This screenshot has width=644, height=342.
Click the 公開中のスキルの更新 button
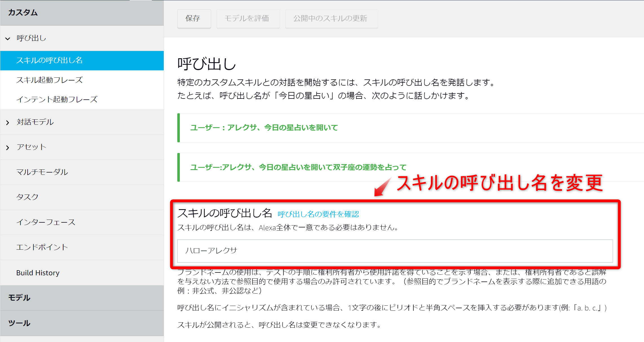click(x=331, y=19)
